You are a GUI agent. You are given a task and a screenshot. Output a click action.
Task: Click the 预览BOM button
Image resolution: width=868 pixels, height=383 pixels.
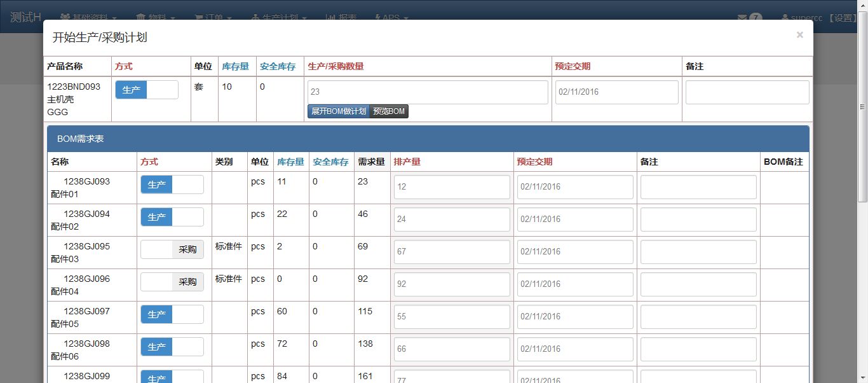[389, 111]
